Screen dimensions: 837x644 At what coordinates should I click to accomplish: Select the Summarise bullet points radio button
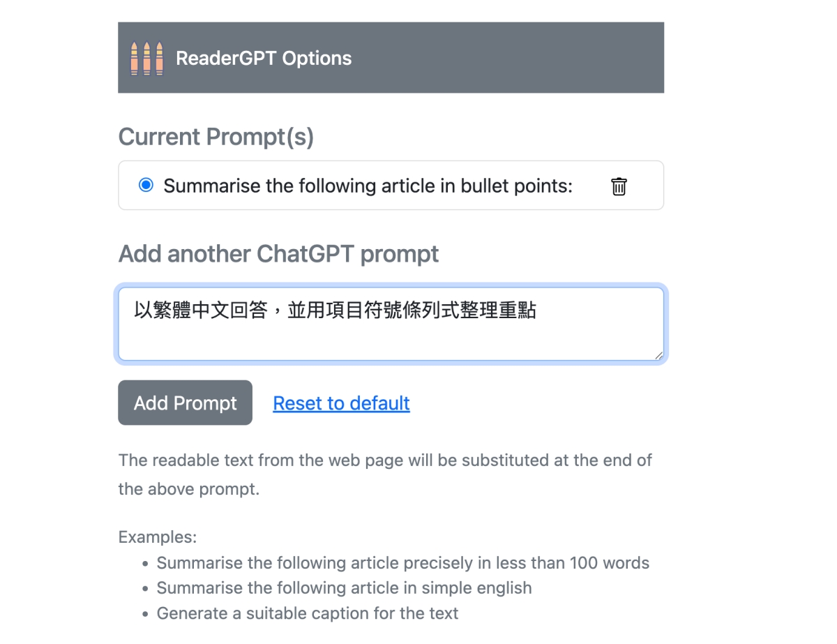click(146, 186)
